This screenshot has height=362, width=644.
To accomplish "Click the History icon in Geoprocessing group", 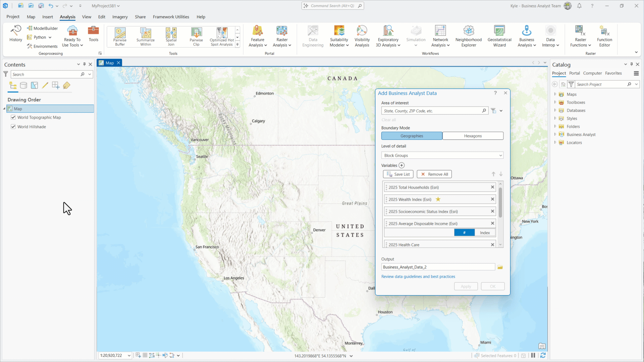I will click(15, 34).
